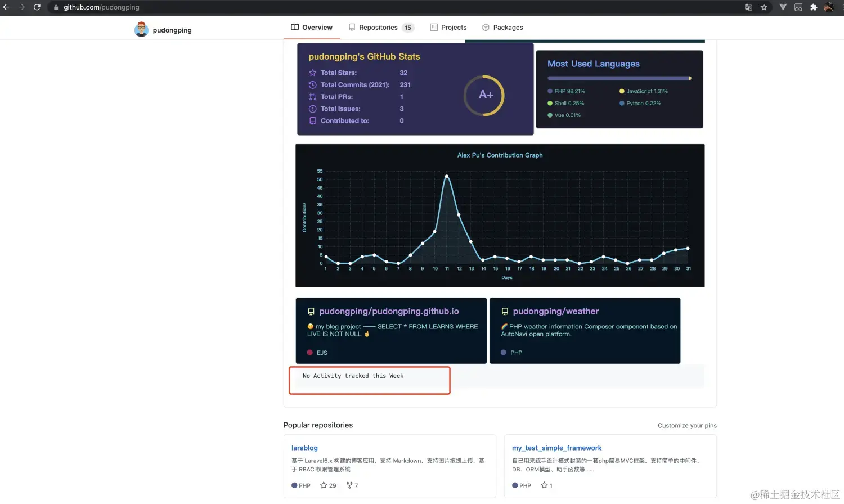Screen dimensions: 844x504
Task: Click the repo icon beside Repositories
Action: point(352,27)
